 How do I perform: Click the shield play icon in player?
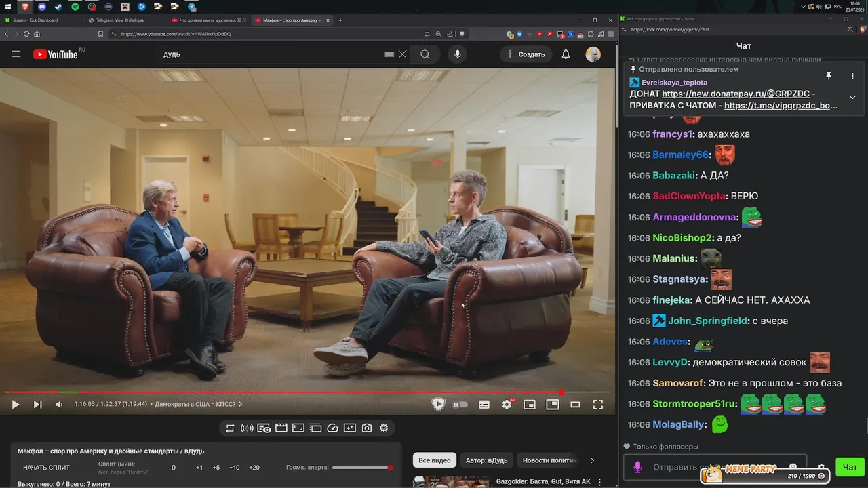pos(439,405)
